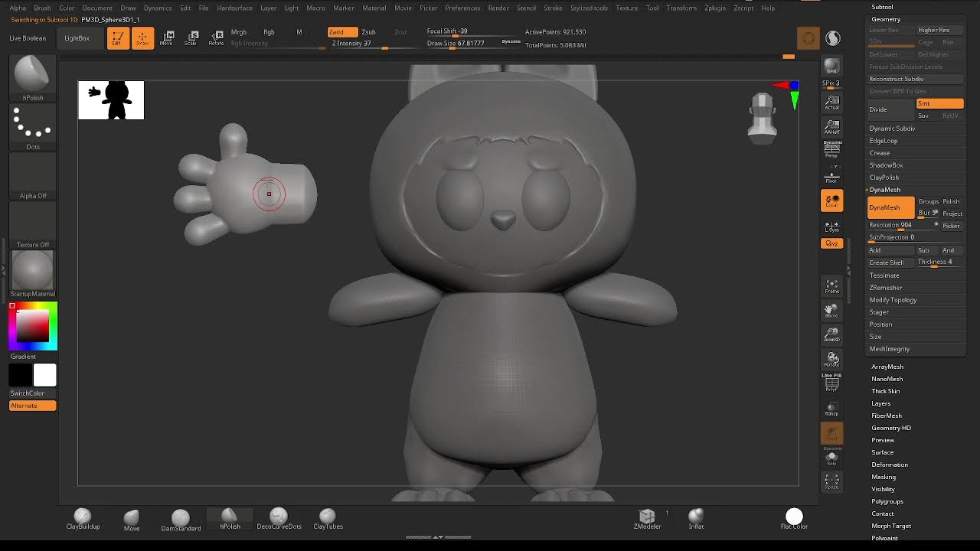
Task: Open the Stroke menu
Action: (x=553, y=8)
